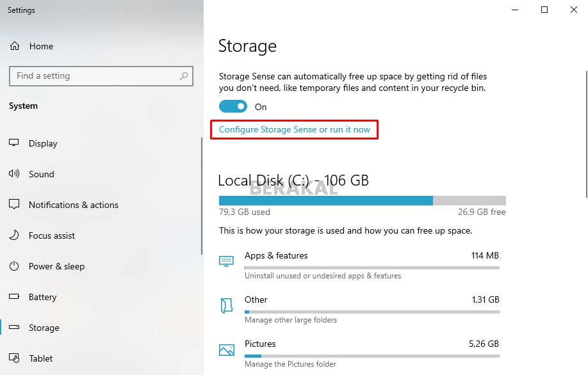Open Configure Storage Sense or run it now
This screenshot has height=375, width=588.
click(x=294, y=129)
